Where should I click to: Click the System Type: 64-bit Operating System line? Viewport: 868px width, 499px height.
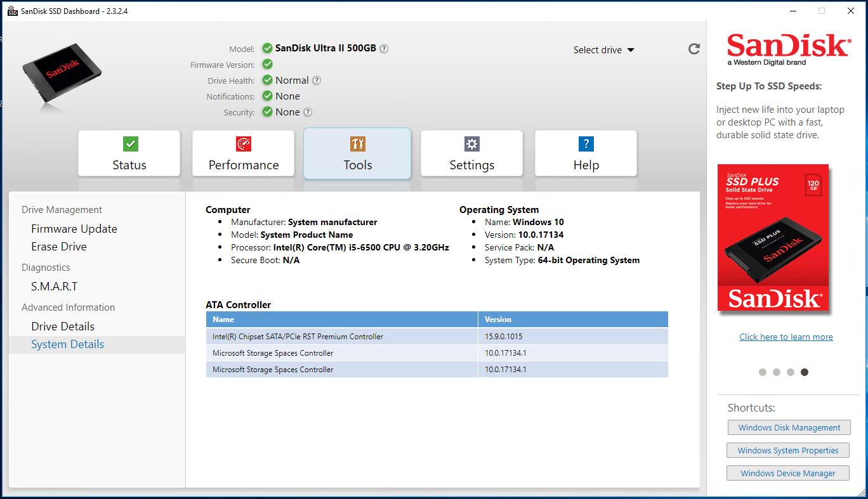[x=562, y=260]
